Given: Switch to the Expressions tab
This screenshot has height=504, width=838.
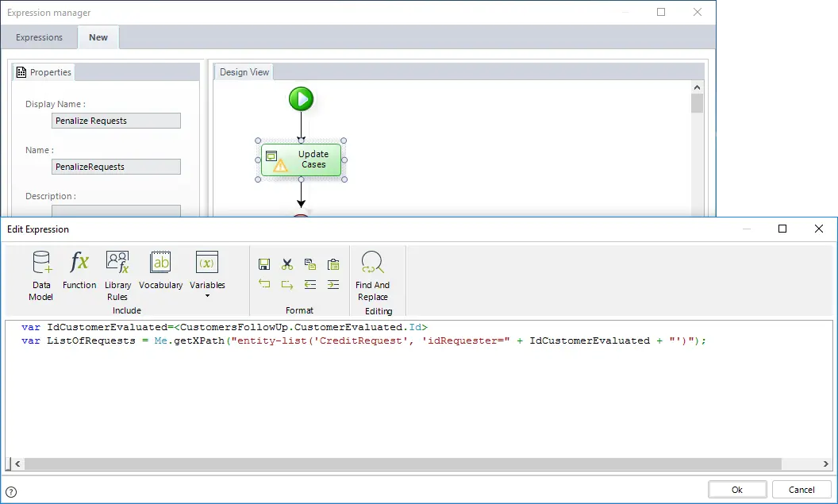Looking at the screenshot, I should tap(39, 37).
